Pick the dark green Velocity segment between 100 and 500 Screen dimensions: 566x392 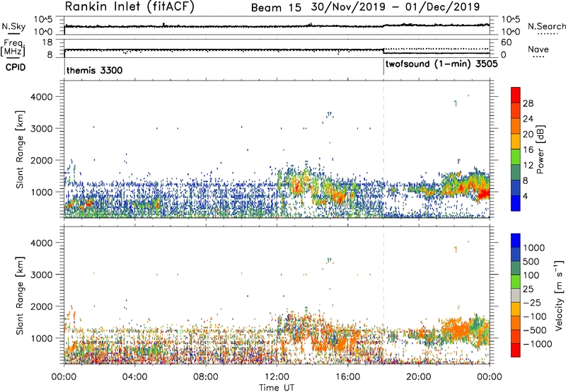[516, 268]
